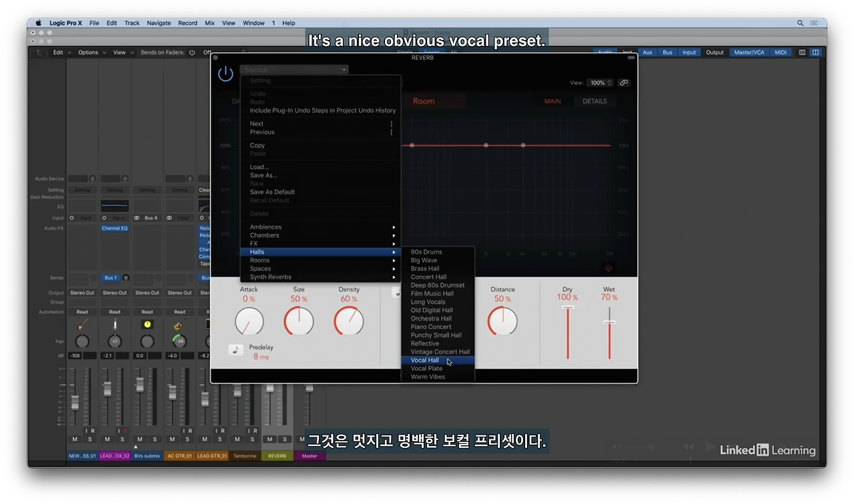This screenshot has width=854, height=504.
Task: Expand the Synth Reverbs preset submenu
Action: [321, 277]
